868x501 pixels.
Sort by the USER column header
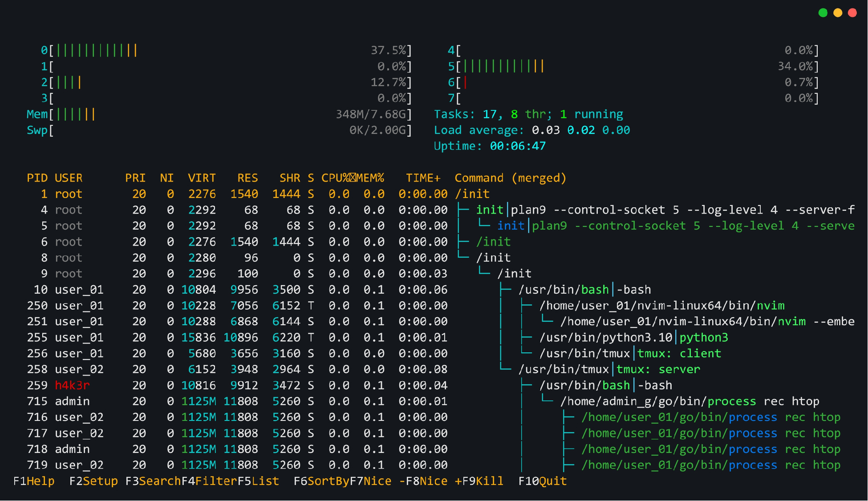69,178
